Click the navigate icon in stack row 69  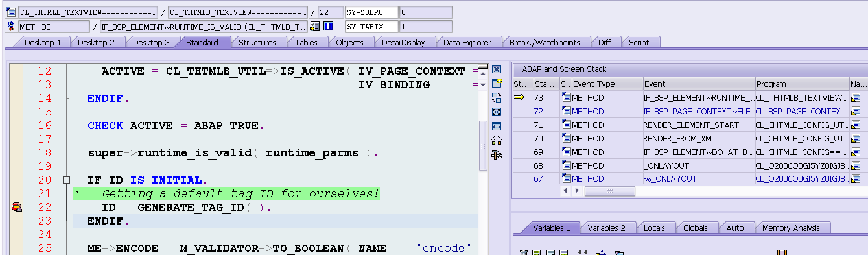tap(856, 152)
